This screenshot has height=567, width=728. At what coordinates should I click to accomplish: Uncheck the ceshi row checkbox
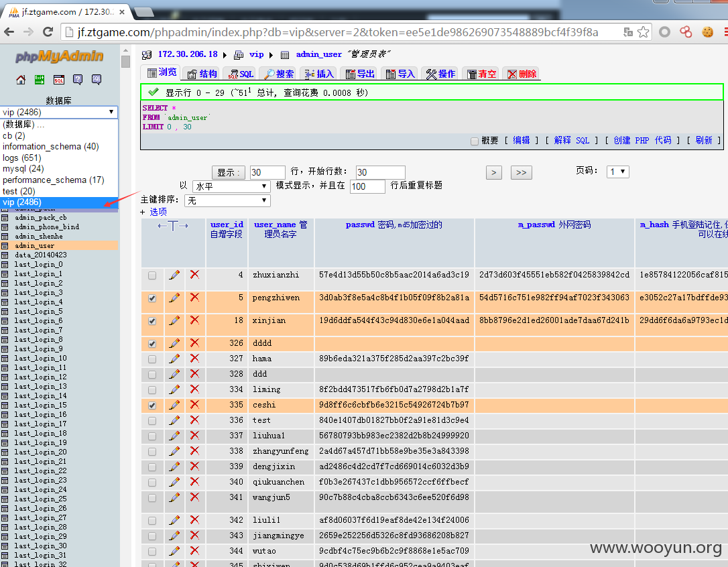[x=151, y=405]
